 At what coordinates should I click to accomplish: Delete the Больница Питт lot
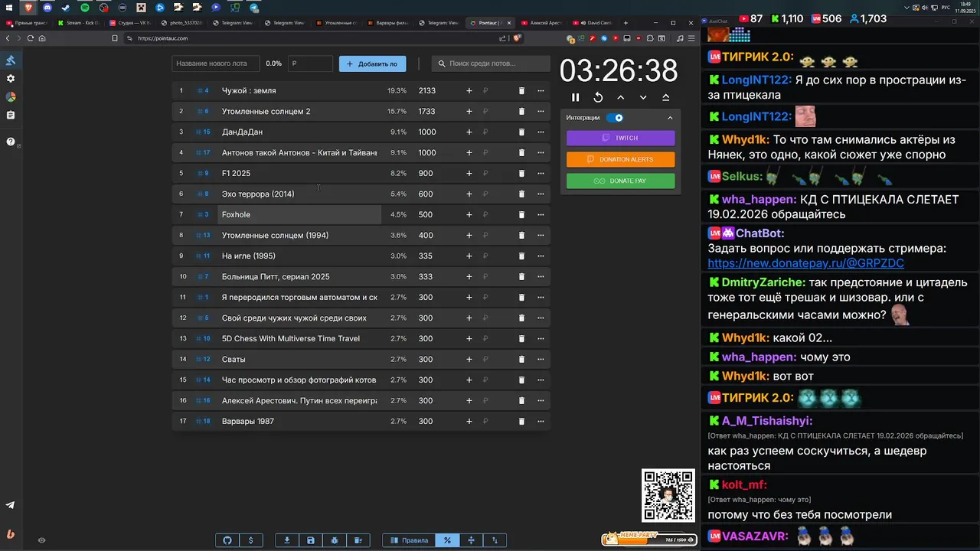click(521, 276)
